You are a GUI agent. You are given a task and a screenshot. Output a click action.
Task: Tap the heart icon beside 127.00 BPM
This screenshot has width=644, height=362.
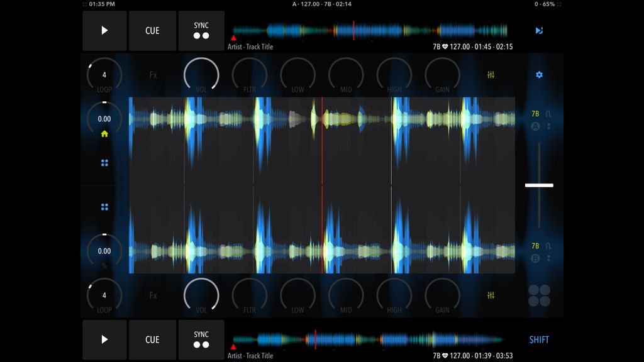(445, 47)
